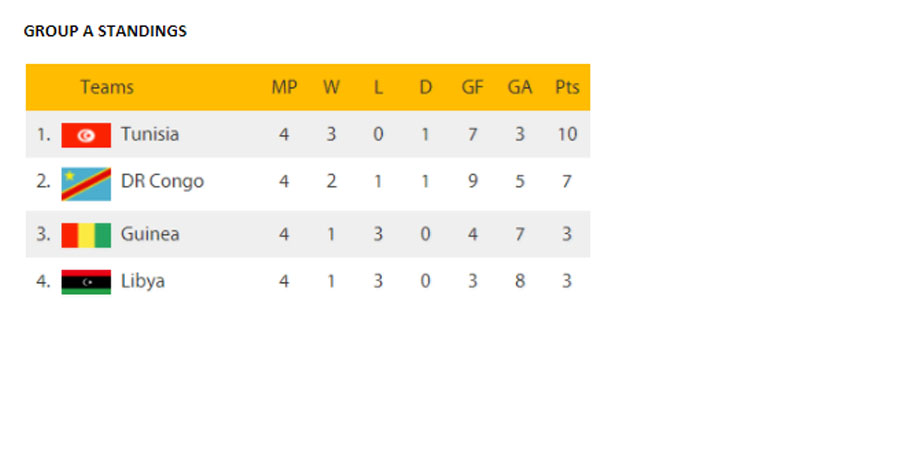Sort by the W column header
900x450 pixels.
pyautogui.click(x=331, y=87)
